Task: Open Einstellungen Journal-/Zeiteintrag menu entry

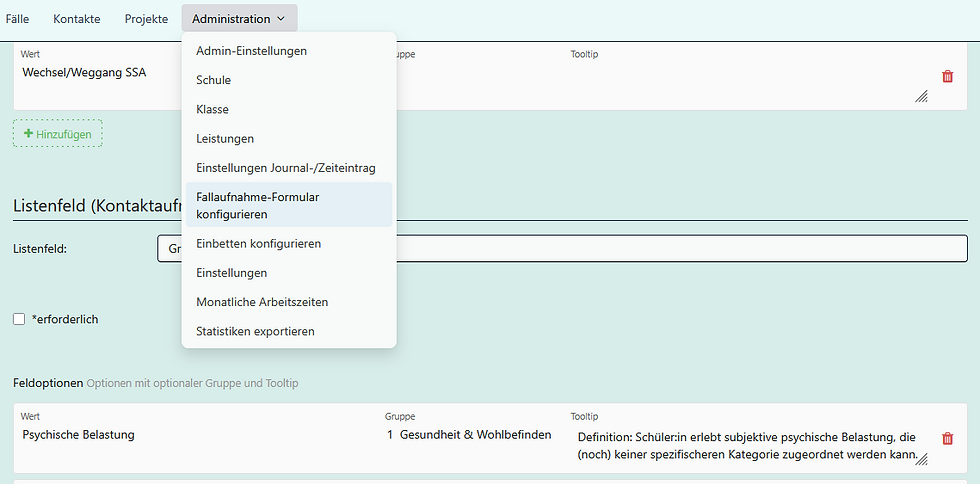Action: (x=289, y=168)
